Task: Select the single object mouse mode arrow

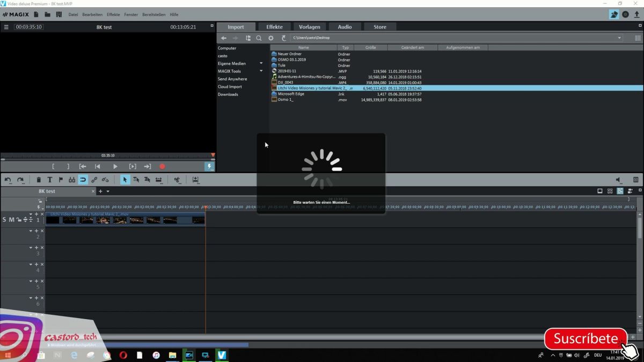Action: pyautogui.click(x=125, y=180)
